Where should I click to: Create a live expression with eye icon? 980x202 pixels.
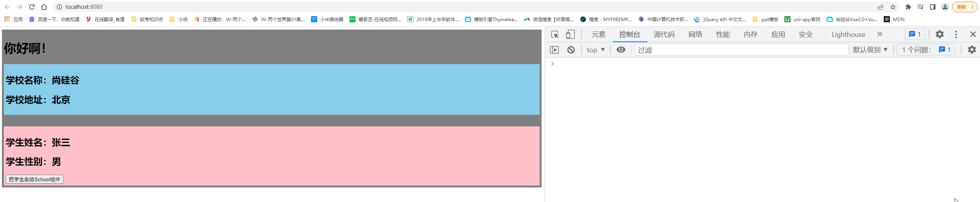[621, 50]
